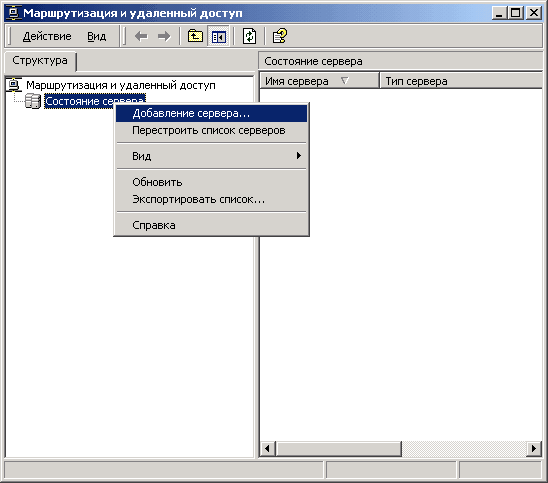548x483 pixels.
Task: Click the Up one level folder icon
Action: coord(195,36)
